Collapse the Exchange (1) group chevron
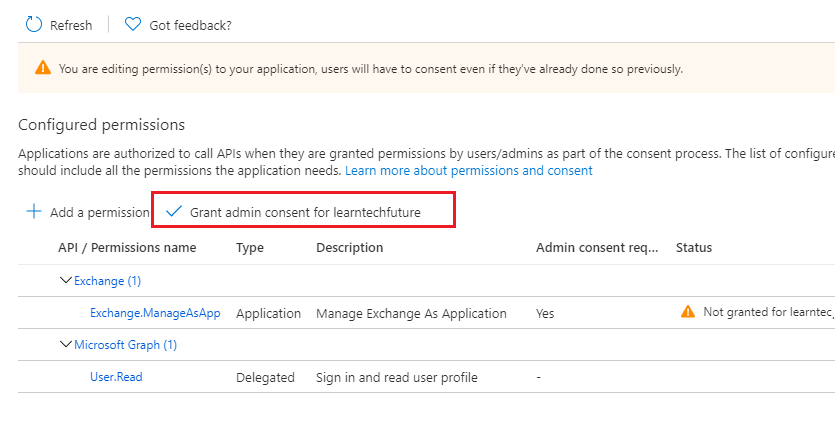The image size is (835, 430). [66, 281]
